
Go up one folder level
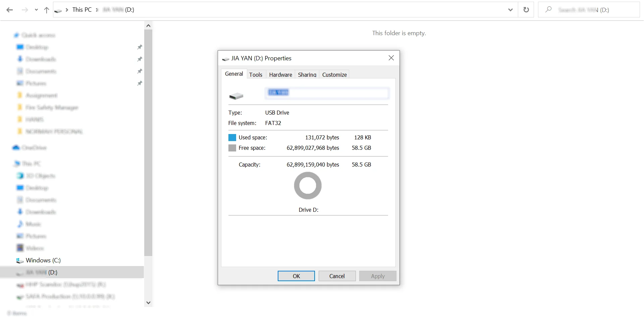(47, 10)
